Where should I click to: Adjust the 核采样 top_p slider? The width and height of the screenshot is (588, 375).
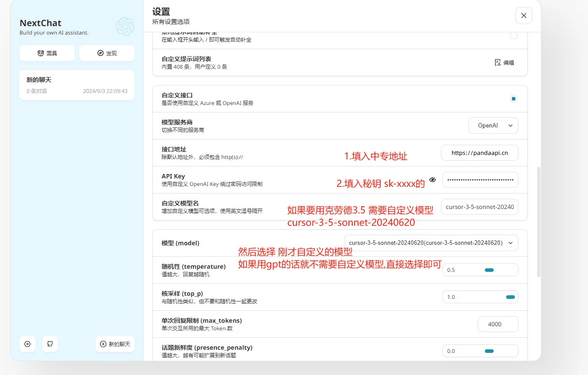click(510, 297)
